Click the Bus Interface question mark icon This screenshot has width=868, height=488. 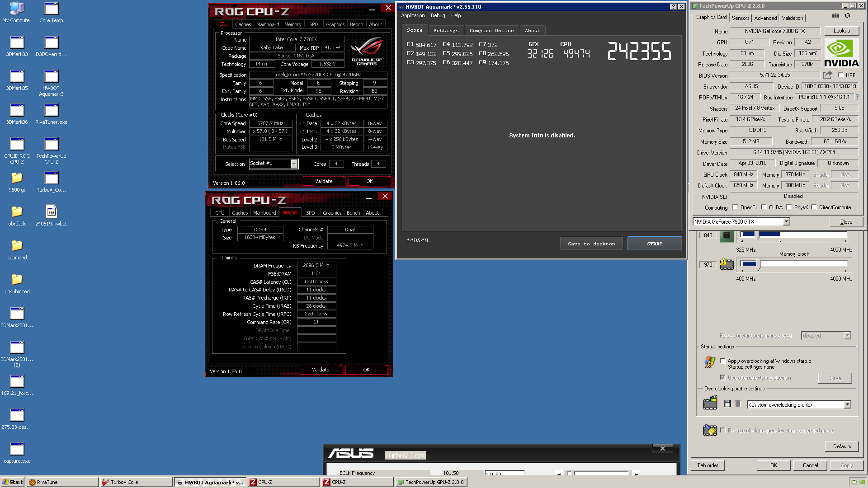pos(857,97)
